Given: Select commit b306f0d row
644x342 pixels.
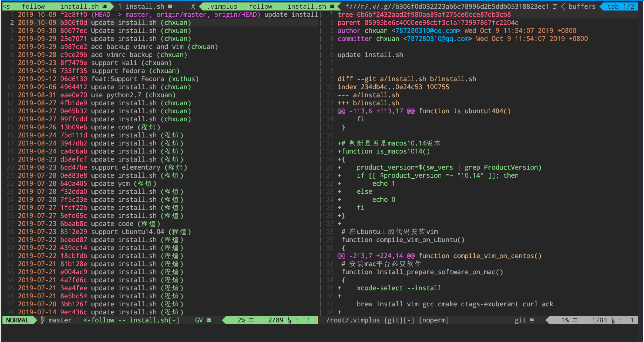Looking at the screenshot, I should [x=160, y=23].
